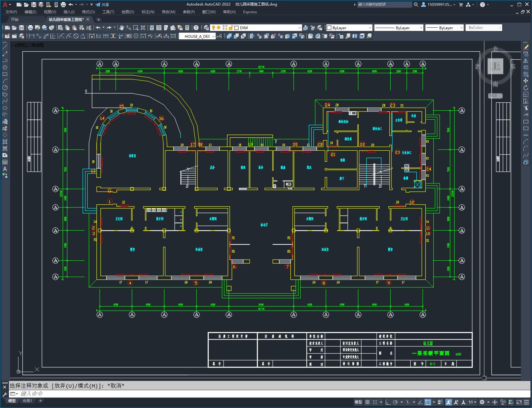Click the search magnifier icon
This screenshot has width=532, height=408.
416,5
